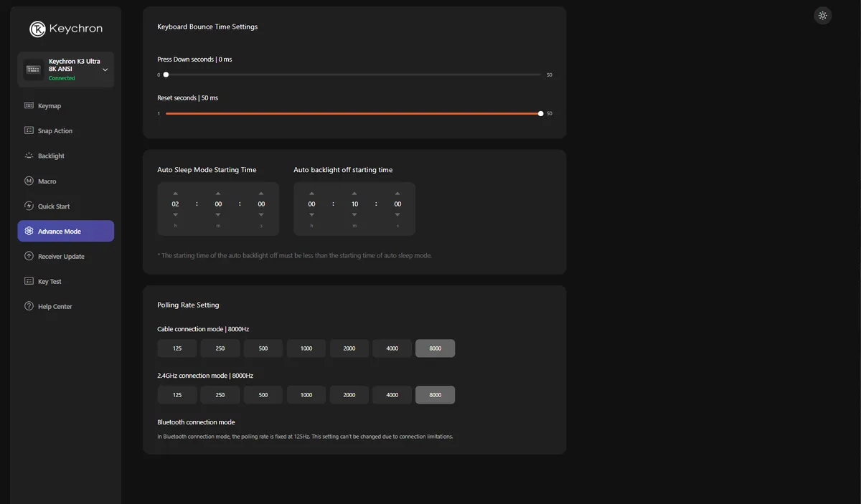Decrease auto sleep minutes with down arrow
The height and width of the screenshot is (504, 861).
(x=218, y=214)
